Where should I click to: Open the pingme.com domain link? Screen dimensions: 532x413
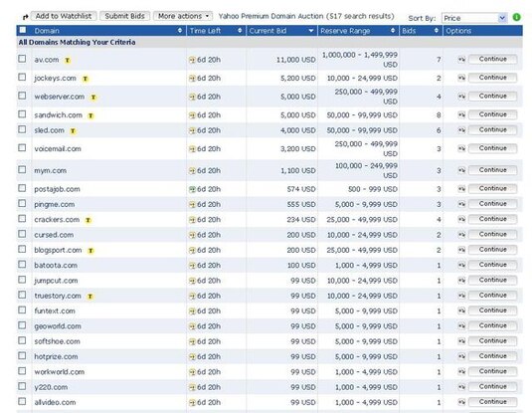pyautogui.click(x=55, y=204)
